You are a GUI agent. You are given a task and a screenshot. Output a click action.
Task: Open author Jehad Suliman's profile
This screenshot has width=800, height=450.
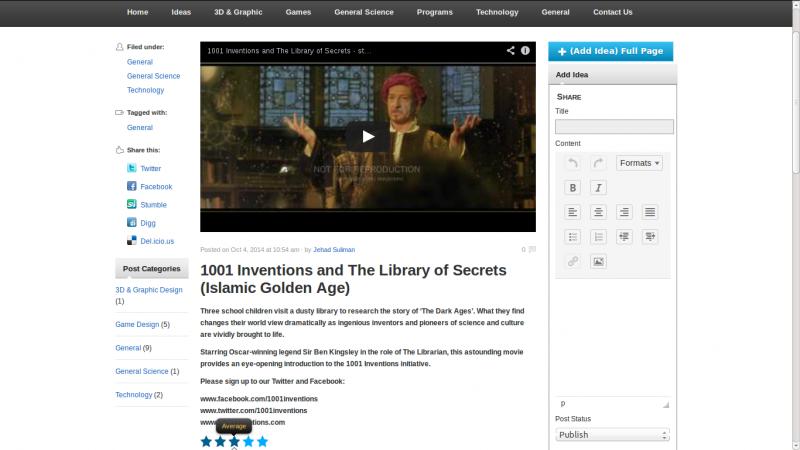click(x=334, y=249)
